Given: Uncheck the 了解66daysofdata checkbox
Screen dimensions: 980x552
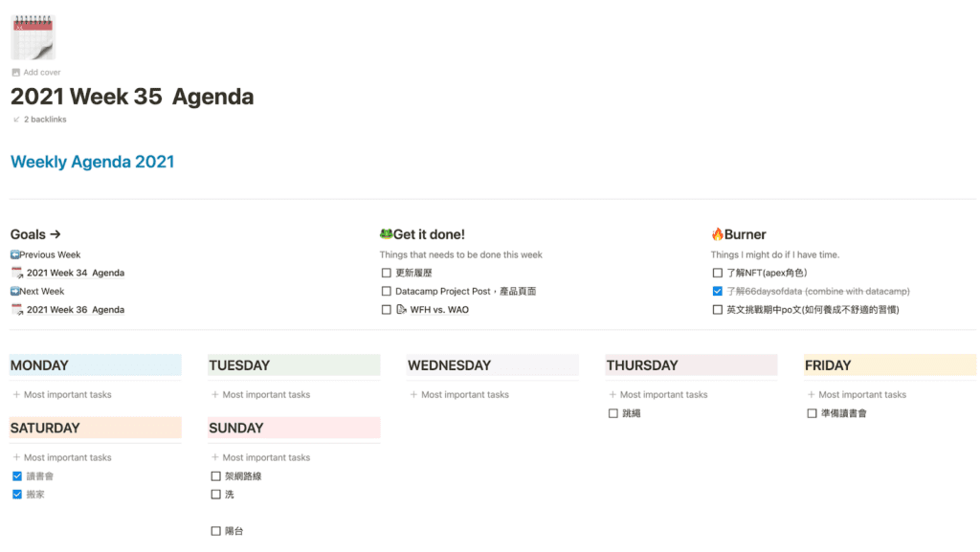Looking at the screenshot, I should tap(718, 291).
